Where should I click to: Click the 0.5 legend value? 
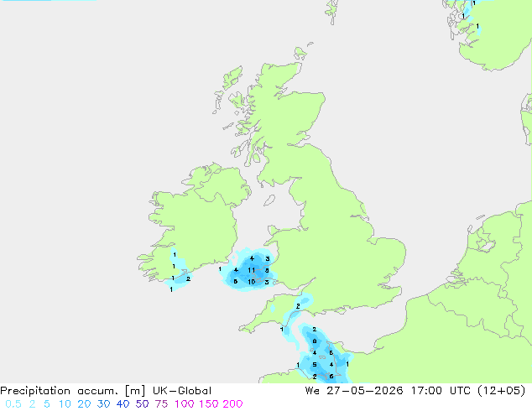(x=13, y=404)
